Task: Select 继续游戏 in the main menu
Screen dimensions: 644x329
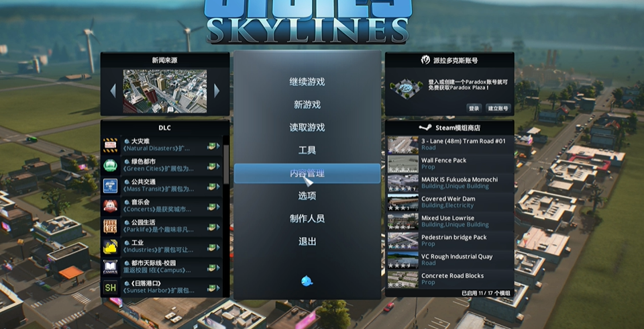Action: pos(307,82)
